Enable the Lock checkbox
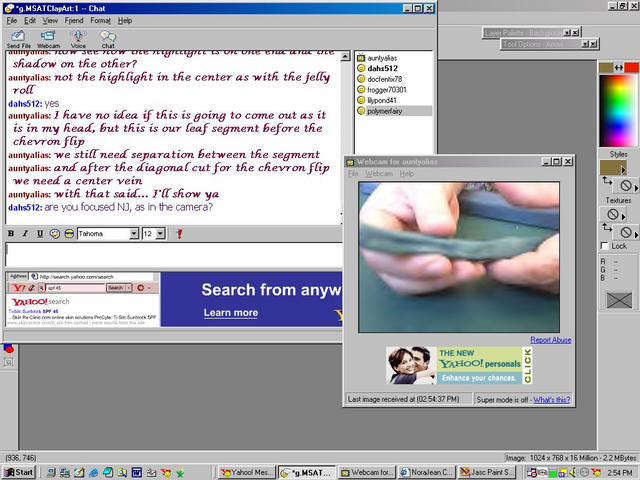Viewport: 640px width, 480px height. tap(605, 246)
